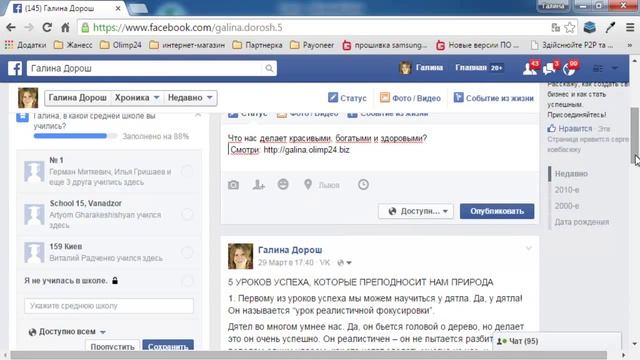Open account settings dropdown arrow
Viewport: 640px width, 360px height.
(615, 69)
